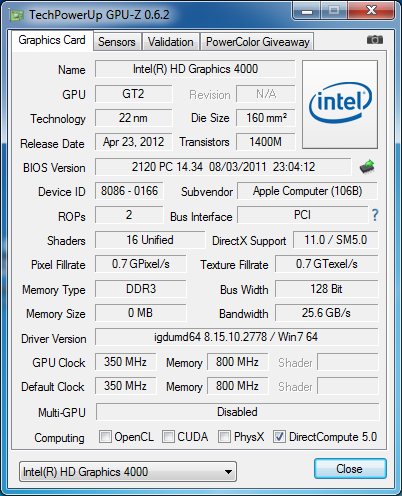Click the Name field showing Intel HD Graphics
The height and width of the screenshot is (496, 402).
click(x=195, y=69)
